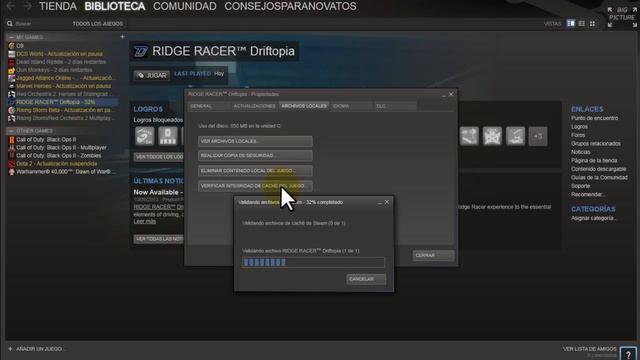Open the TODOS LOS JUEGOS filter dropdown
This screenshot has height=360, width=640.
(x=98, y=24)
